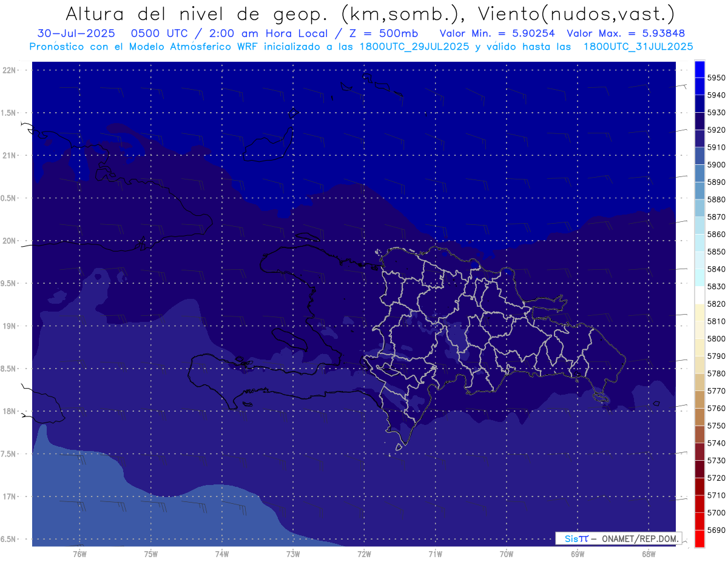
Task: Click the 76W longitude label
Action: 79,554
